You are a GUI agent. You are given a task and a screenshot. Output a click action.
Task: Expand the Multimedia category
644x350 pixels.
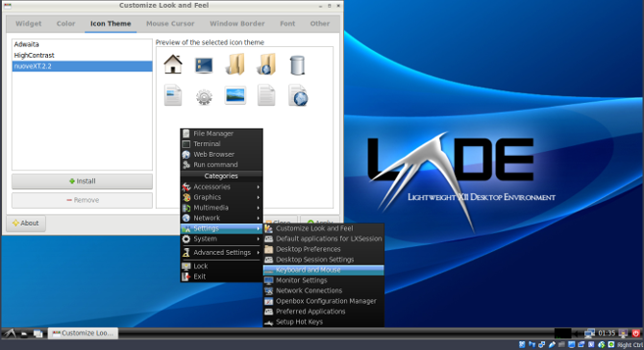(x=221, y=208)
